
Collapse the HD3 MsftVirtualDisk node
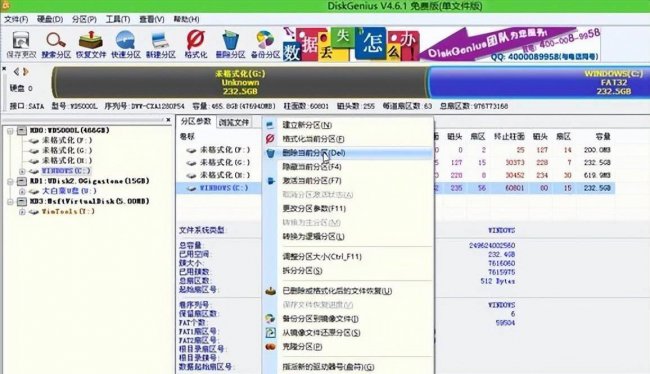tap(10, 202)
